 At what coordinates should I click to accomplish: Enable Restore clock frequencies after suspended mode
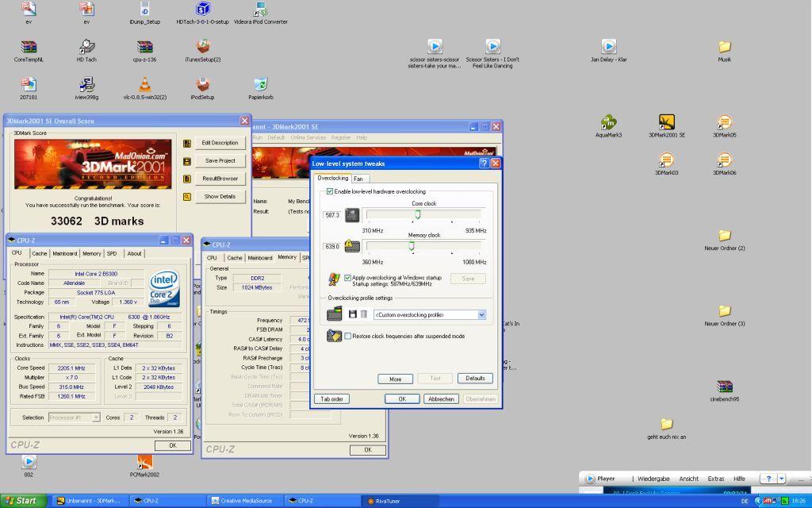(x=347, y=336)
